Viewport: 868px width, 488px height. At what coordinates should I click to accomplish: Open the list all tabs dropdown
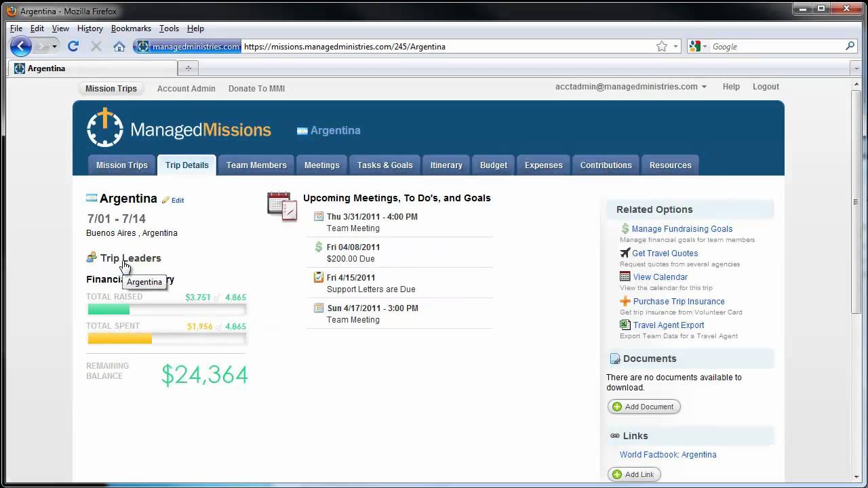pyautogui.click(x=856, y=68)
